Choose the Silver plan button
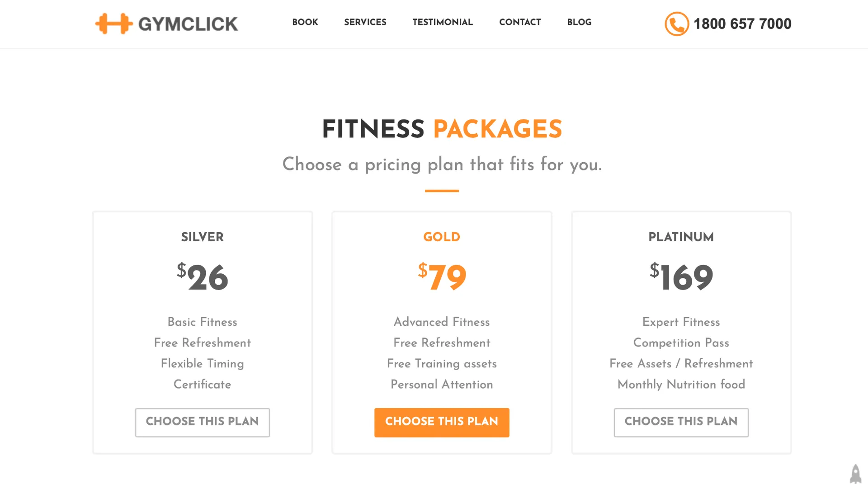 pyautogui.click(x=202, y=422)
